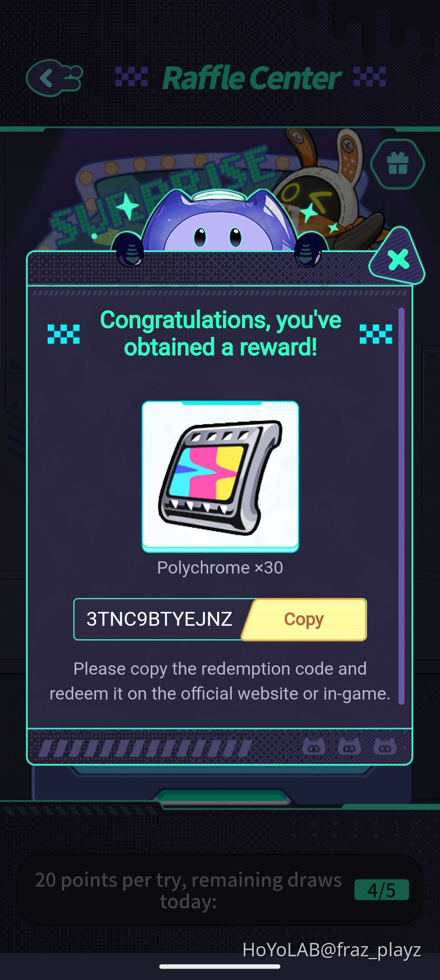Click the redemption code instructions text
The width and height of the screenshot is (440, 980).
click(x=220, y=681)
